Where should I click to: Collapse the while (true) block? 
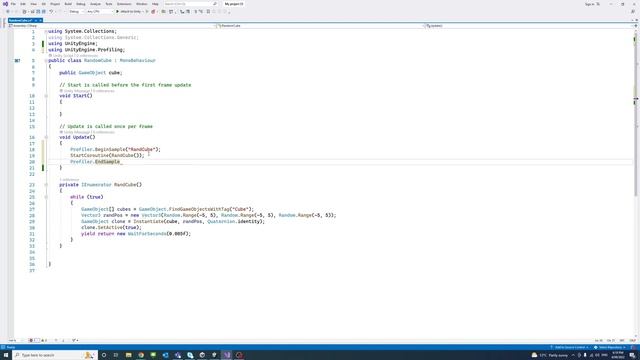coord(46,197)
